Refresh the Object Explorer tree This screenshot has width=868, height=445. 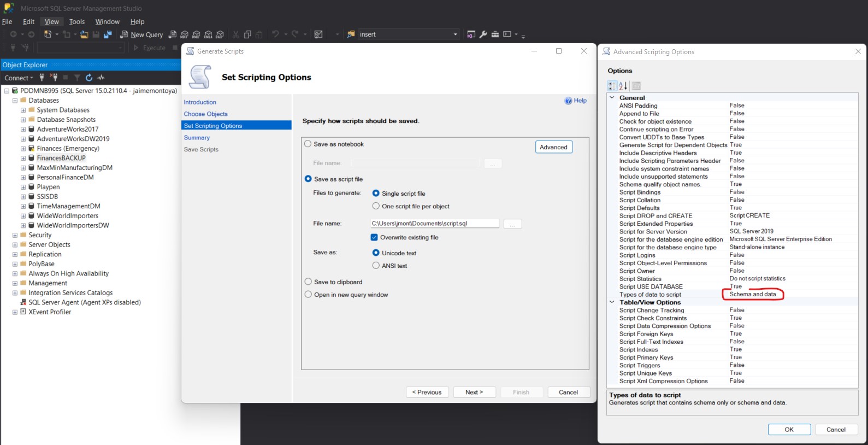tap(89, 78)
